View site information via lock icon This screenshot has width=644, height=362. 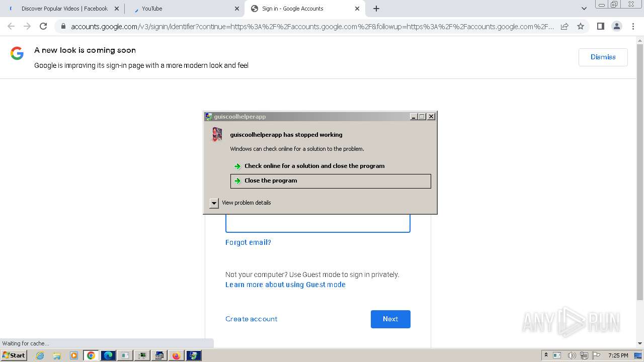pos(63,26)
